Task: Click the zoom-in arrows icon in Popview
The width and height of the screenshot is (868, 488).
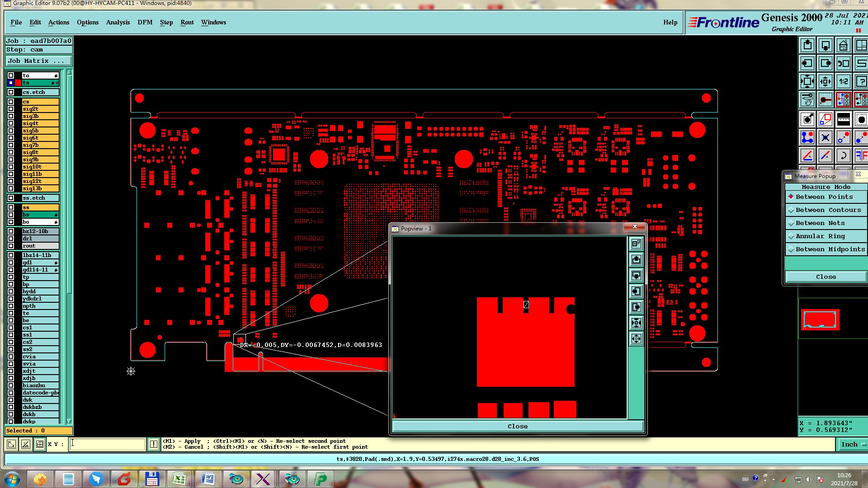Action: pos(636,323)
